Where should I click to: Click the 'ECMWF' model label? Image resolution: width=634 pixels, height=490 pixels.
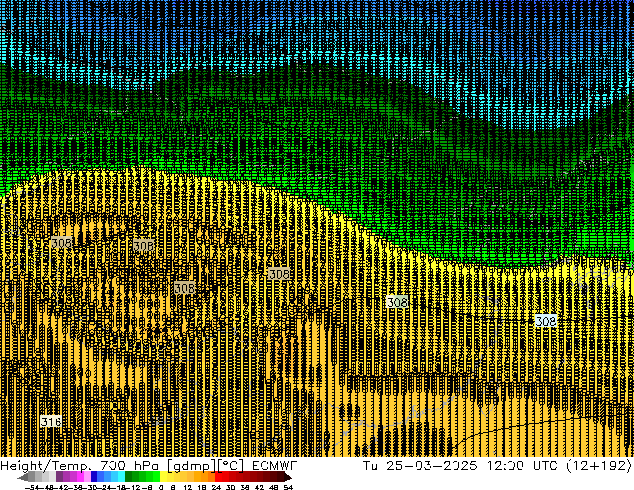point(274,466)
